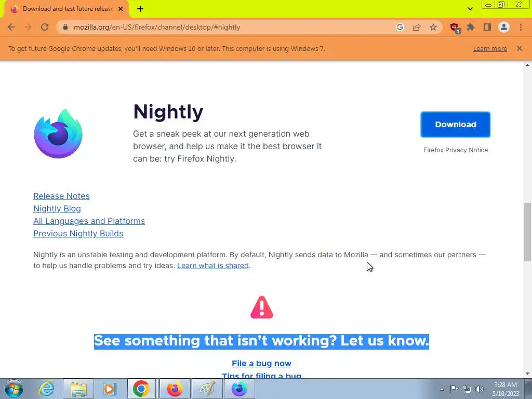Image resolution: width=532 pixels, height=399 pixels.
Task: Click the File a bug now link
Action: coord(262,363)
